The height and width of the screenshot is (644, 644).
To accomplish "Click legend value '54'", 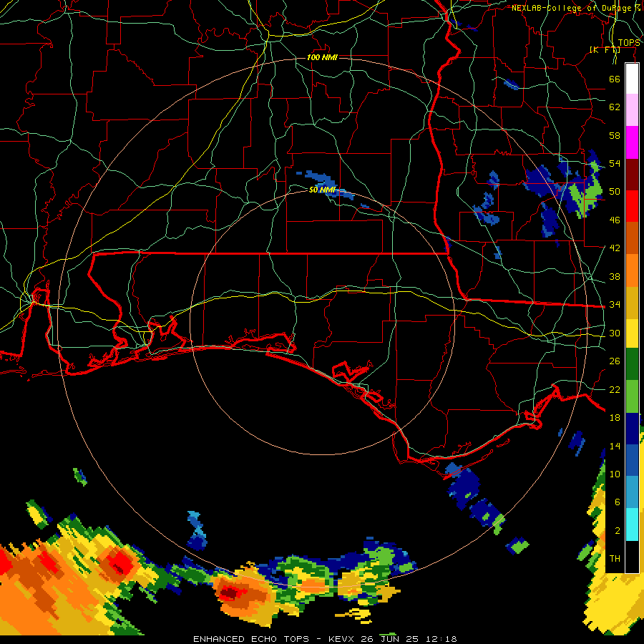I will (x=615, y=163).
